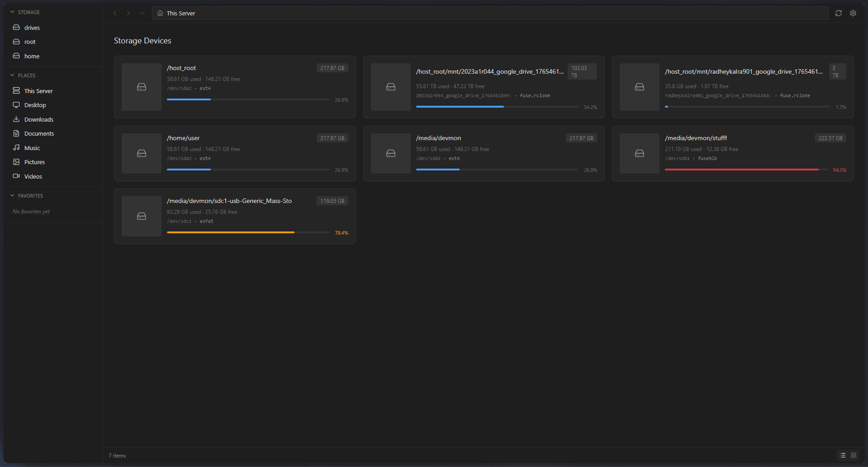The height and width of the screenshot is (467, 868).
Task: Collapse the STORAGE sidebar section
Action: point(12,12)
